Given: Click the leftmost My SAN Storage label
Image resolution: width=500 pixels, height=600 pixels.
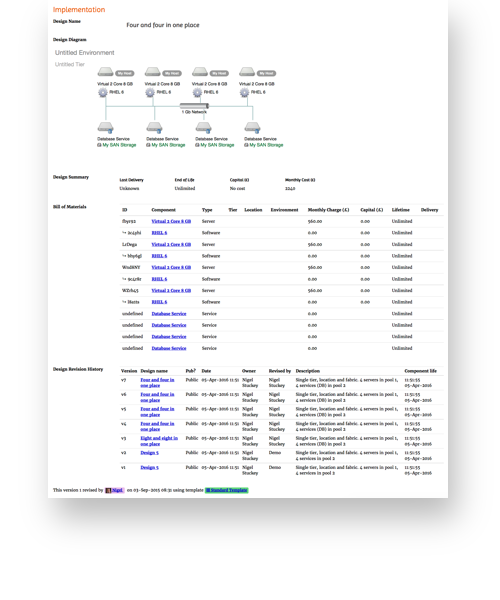Looking at the screenshot, I should [x=117, y=145].
